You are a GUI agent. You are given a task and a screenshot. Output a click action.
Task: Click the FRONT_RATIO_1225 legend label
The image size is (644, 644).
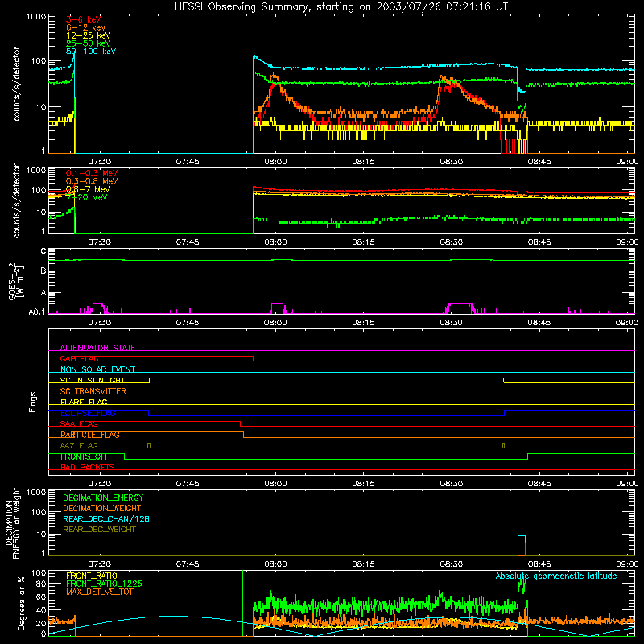point(105,584)
